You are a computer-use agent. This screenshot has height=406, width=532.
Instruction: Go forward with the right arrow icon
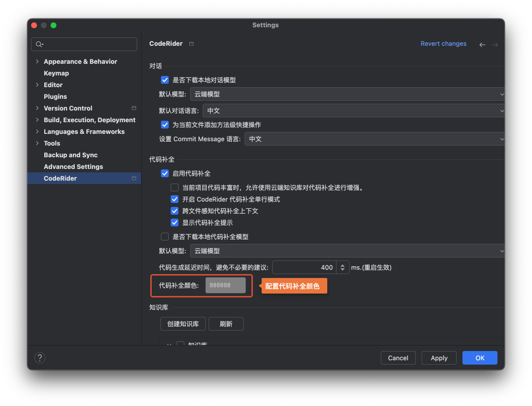pyautogui.click(x=495, y=44)
